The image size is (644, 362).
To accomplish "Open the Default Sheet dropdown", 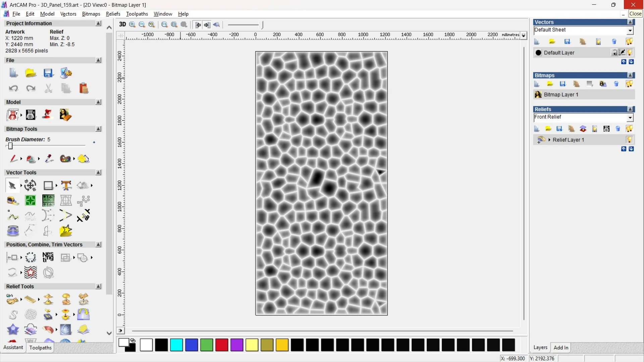I will pyautogui.click(x=630, y=31).
